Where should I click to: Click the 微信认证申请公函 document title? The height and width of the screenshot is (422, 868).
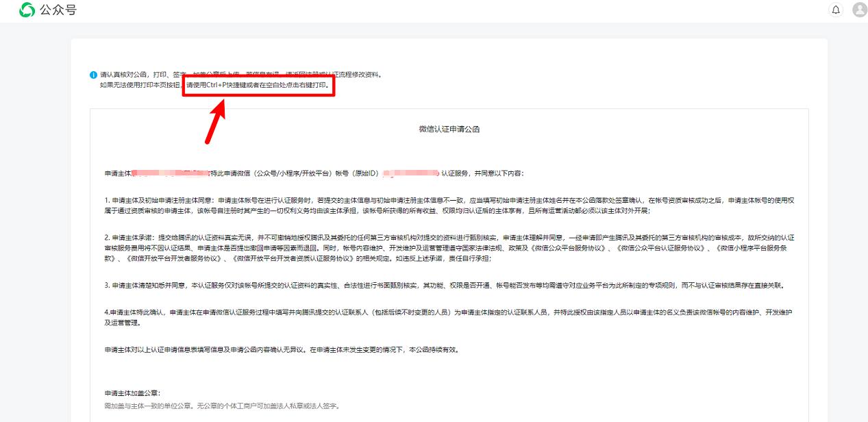click(x=449, y=129)
